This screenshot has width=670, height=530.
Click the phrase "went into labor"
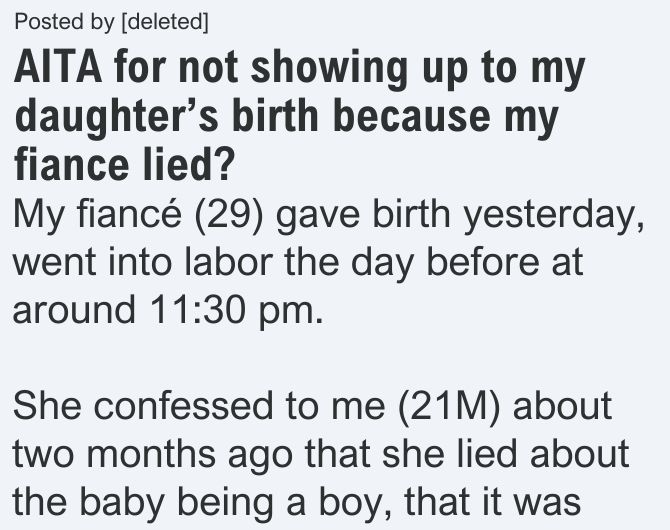[143, 262]
